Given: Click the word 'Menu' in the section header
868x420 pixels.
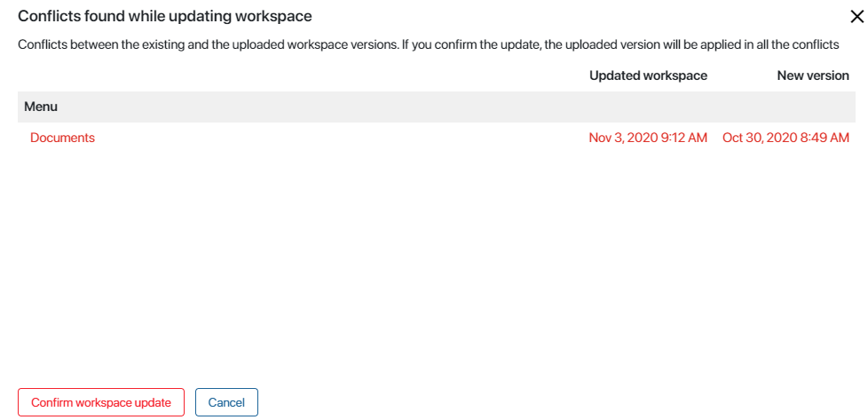Looking at the screenshot, I should 41,107.
